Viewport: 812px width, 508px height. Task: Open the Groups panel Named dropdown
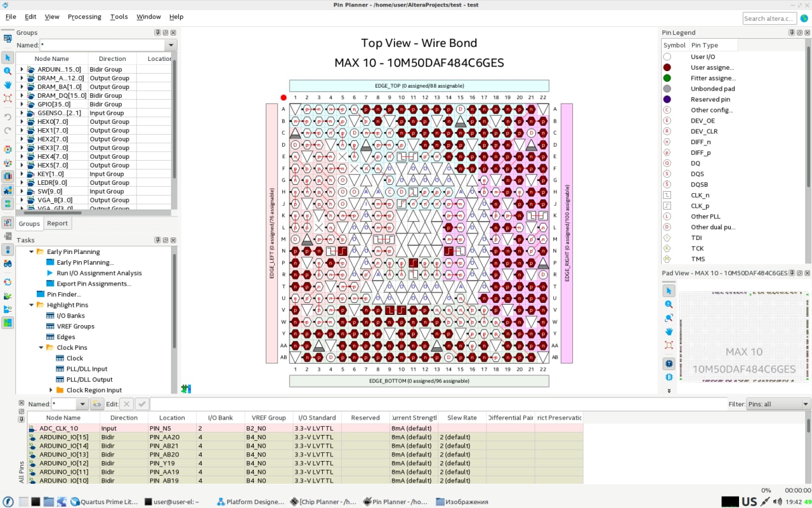(x=170, y=45)
